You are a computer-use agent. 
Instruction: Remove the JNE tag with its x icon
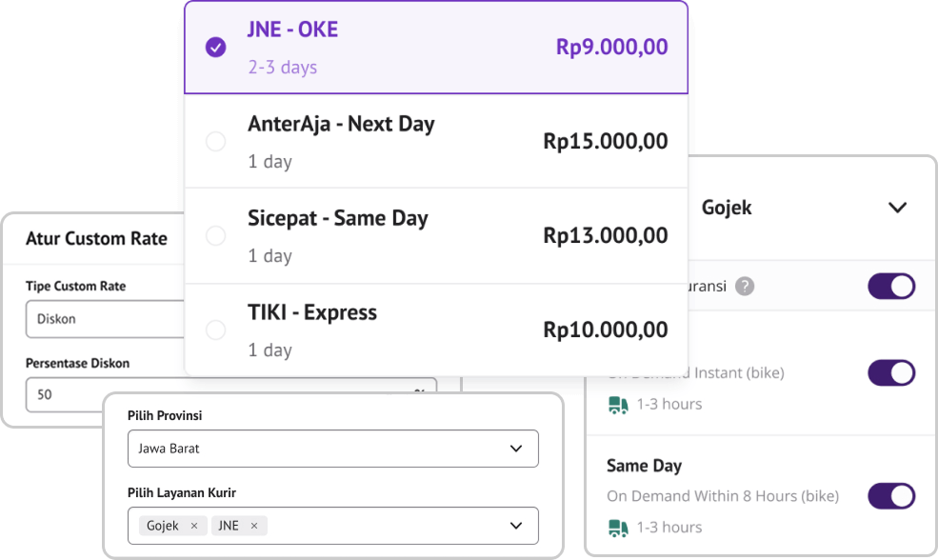(x=254, y=526)
